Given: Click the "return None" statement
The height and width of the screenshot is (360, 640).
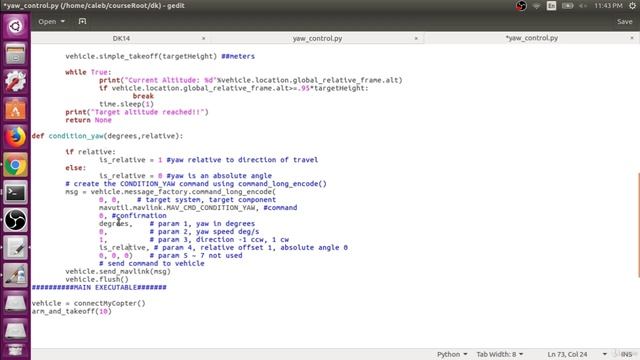Looking at the screenshot, I should [x=88, y=120].
